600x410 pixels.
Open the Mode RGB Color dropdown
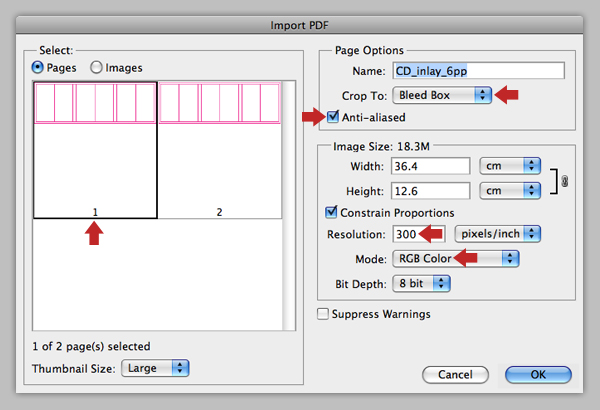(x=455, y=259)
